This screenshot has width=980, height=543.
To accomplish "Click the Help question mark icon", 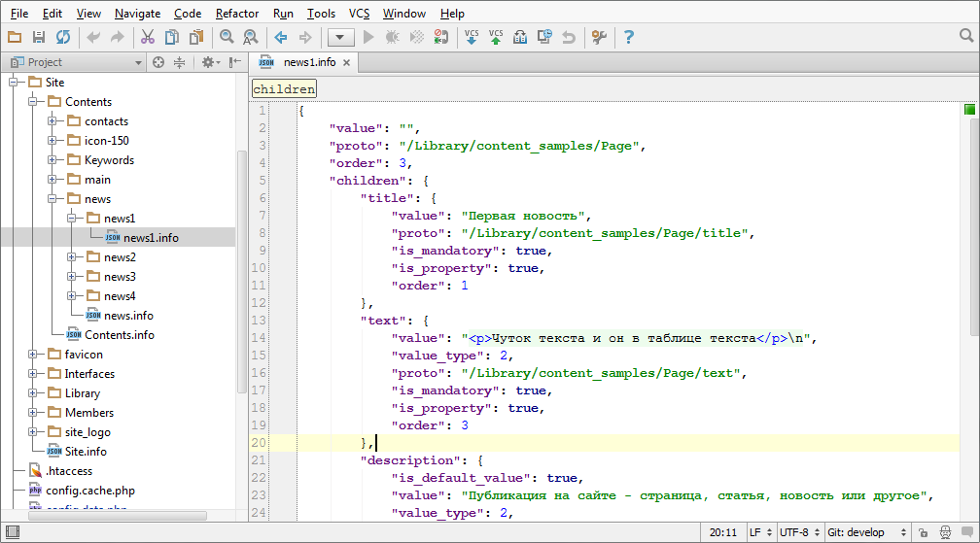I will (629, 37).
